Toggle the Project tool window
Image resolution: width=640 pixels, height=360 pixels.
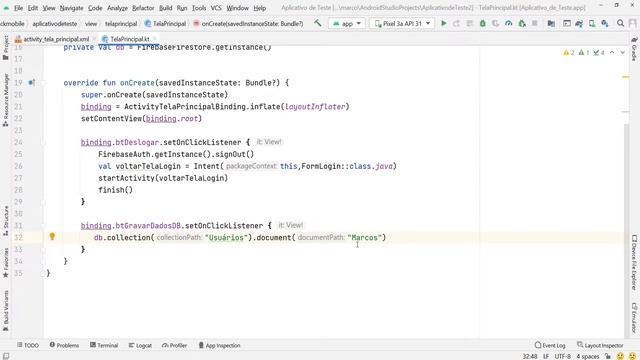click(x=6, y=48)
